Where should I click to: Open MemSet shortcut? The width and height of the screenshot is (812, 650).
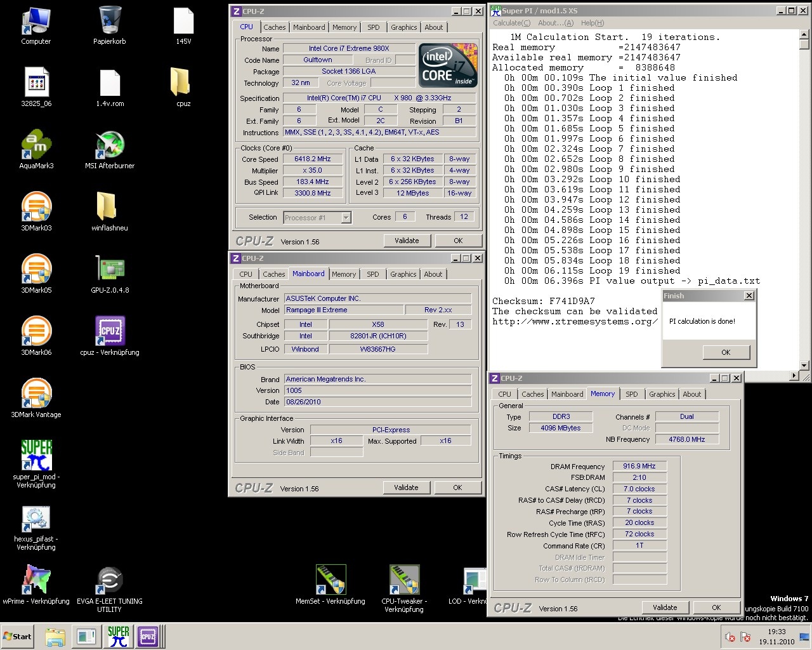click(331, 585)
